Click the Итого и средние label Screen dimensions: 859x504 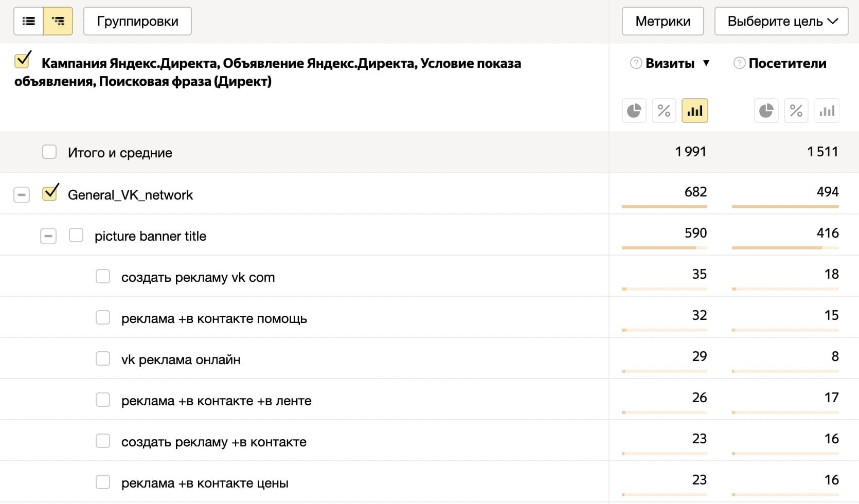pyautogui.click(x=120, y=153)
